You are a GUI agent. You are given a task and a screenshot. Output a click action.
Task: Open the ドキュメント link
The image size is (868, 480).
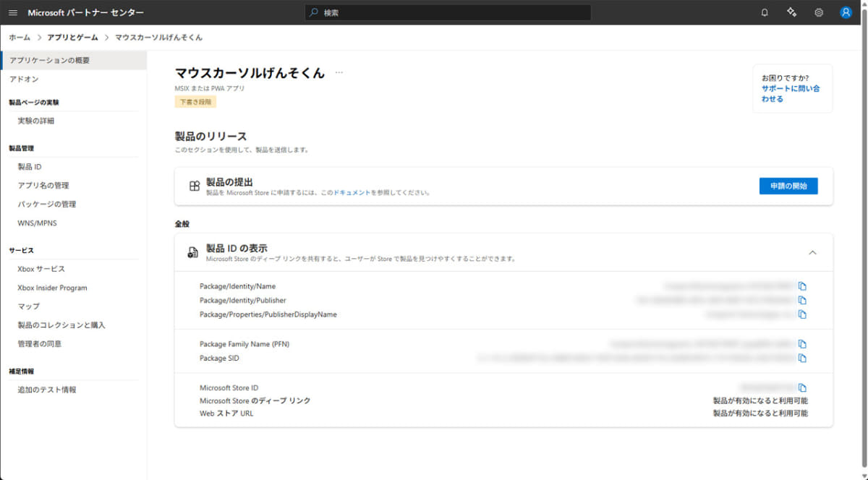click(x=352, y=193)
